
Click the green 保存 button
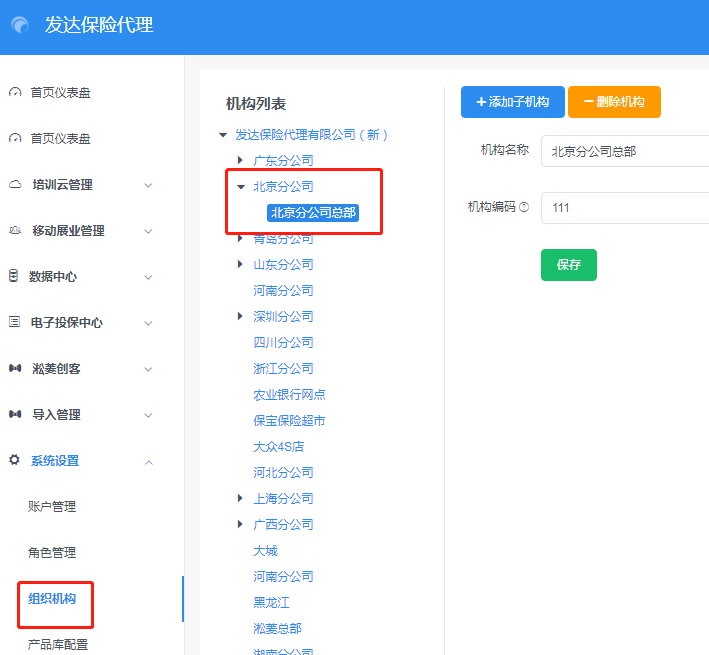(568, 265)
